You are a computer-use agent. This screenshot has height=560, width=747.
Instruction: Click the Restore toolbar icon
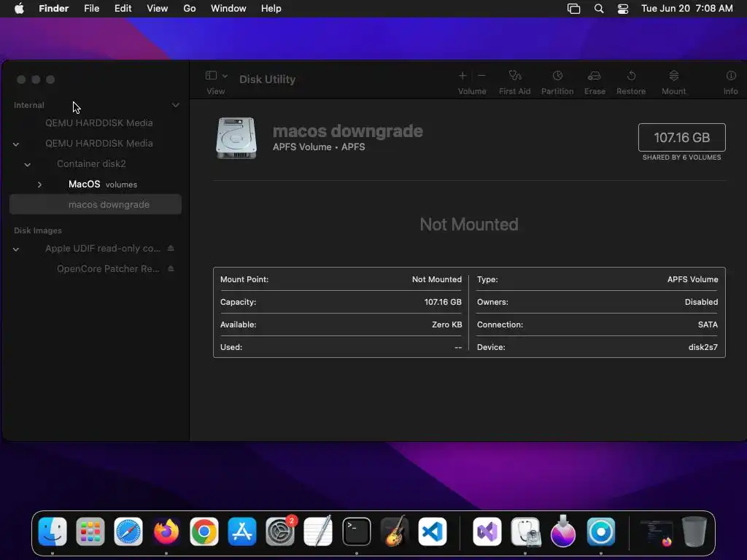click(631, 76)
